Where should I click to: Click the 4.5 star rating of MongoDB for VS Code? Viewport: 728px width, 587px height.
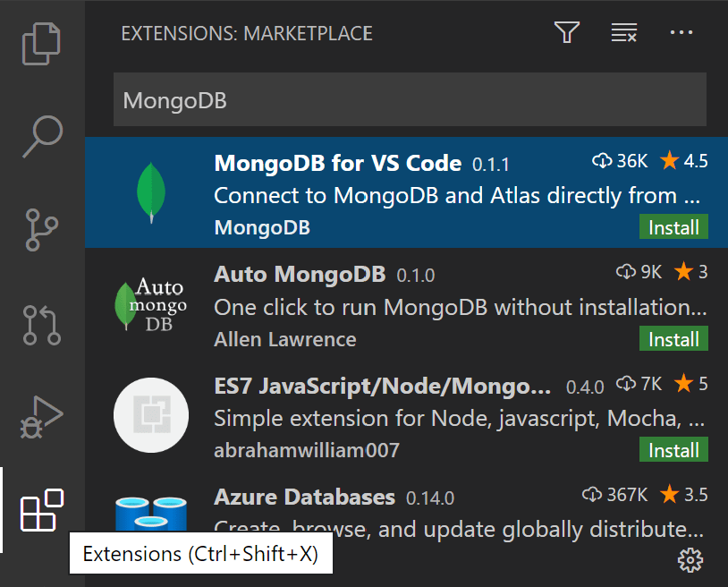point(683,161)
